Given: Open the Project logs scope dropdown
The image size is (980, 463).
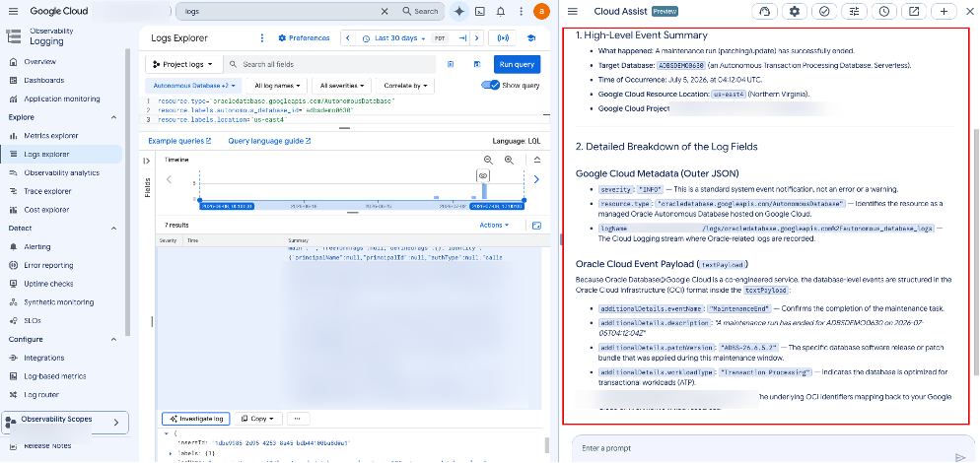Looking at the screenshot, I should pyautogui.click(x=183, y=64).
